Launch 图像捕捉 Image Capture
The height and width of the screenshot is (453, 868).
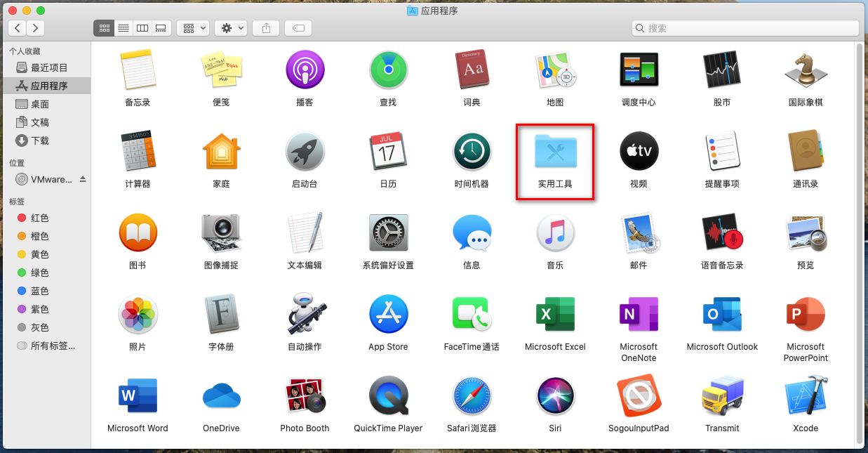click(221, 232)
